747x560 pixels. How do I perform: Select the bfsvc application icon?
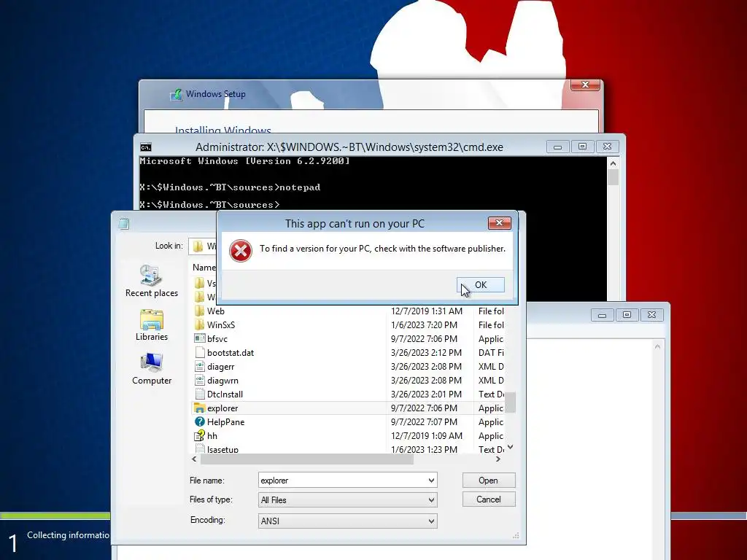pyautogui.click(x=200, y=338)
